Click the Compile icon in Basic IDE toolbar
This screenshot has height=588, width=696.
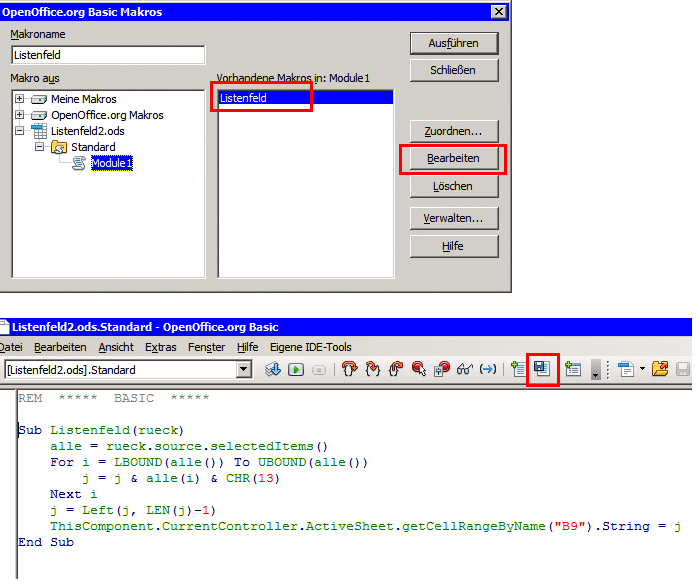(x=273, y=369)
